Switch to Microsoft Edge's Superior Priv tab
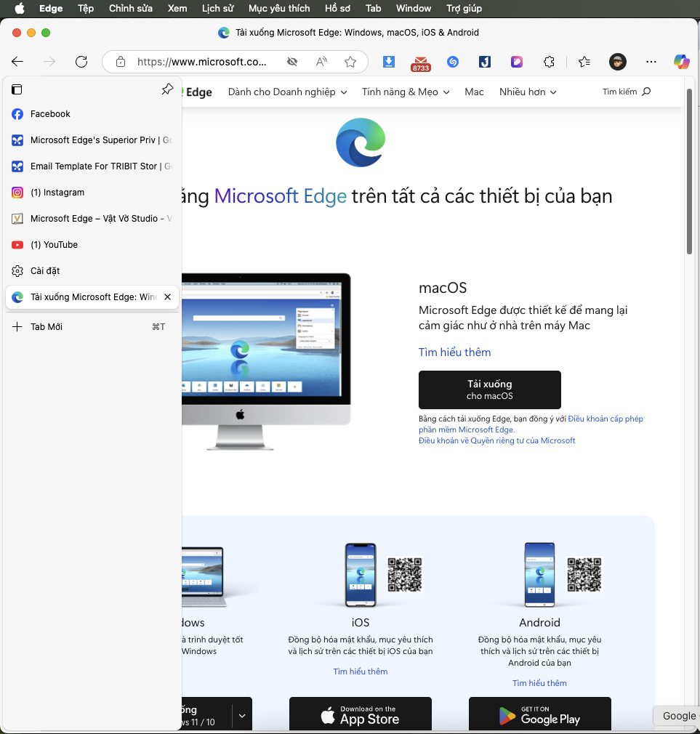This screenshot has width=700, height=734. coord(92,140)
